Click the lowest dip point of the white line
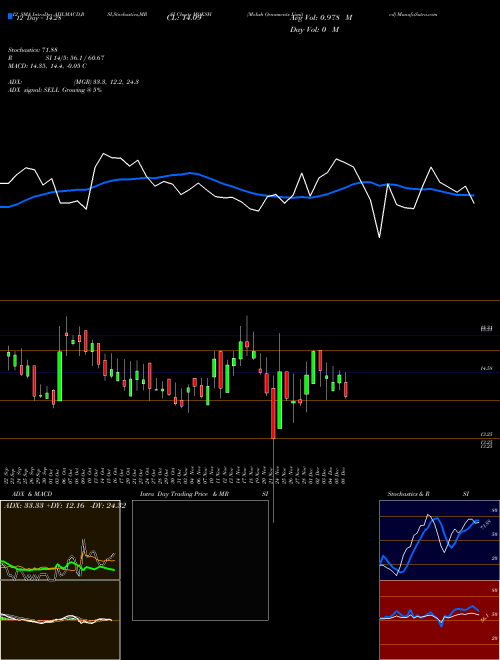Viewport: 500px width, 660px height. point(380,237)
